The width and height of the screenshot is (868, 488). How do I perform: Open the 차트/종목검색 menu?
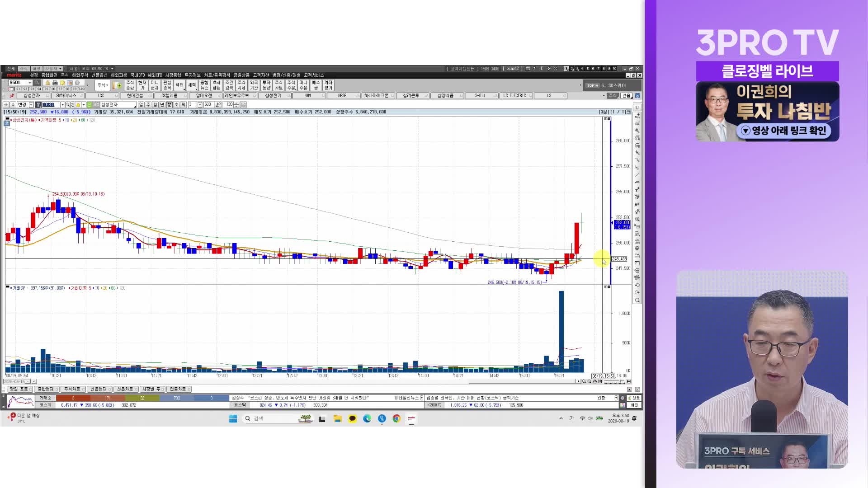(x=217, y=75)
